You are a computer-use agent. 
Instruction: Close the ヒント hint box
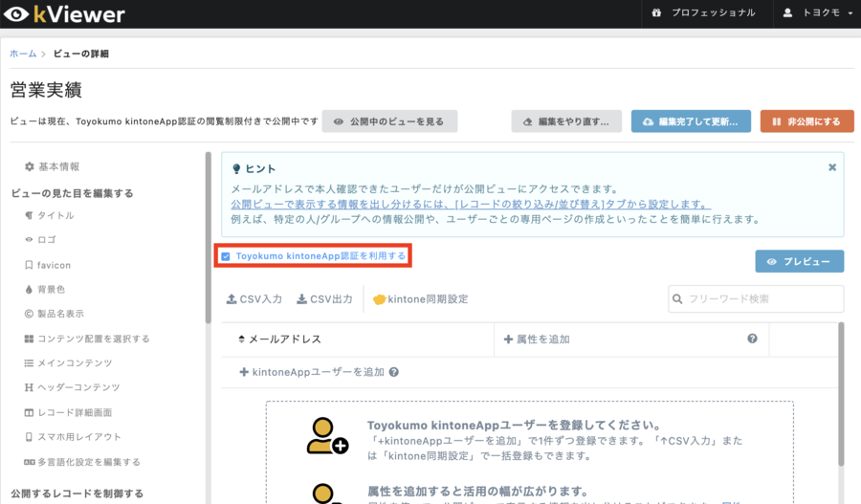click(832, 167)
